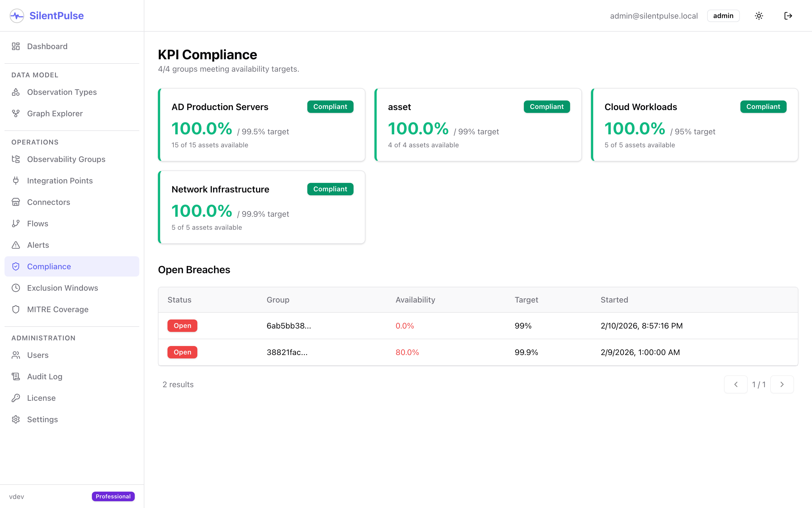
Task: Select Flows in the sidebar
Action: pyautogui.click(x=72, y=224)
